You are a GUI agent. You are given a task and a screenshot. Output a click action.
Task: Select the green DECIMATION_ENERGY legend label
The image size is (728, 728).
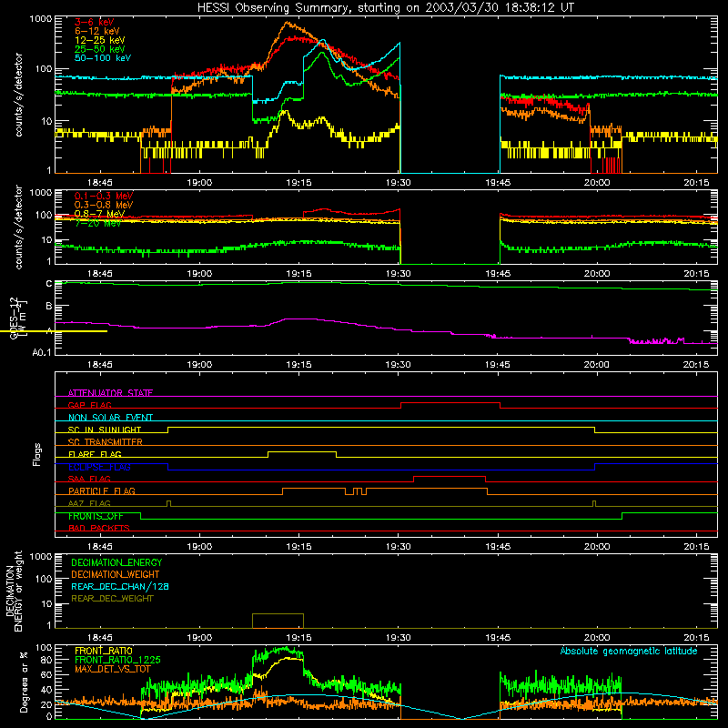pos(116,562)
